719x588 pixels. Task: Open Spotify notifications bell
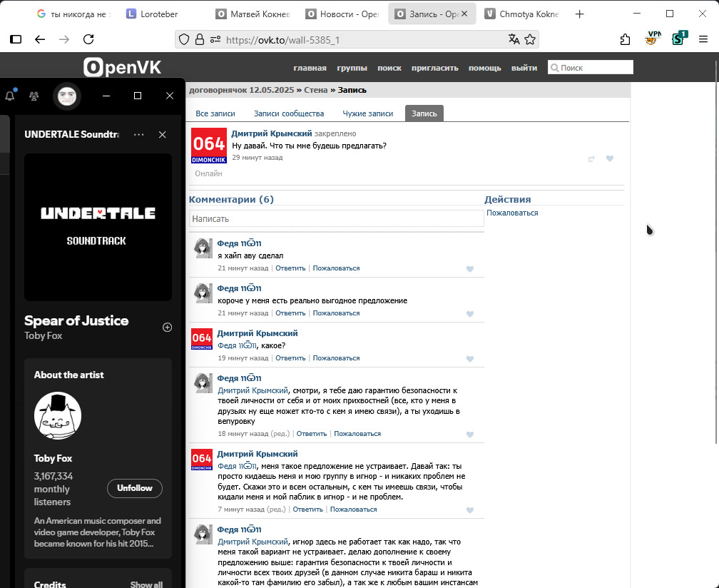point(10,96)
